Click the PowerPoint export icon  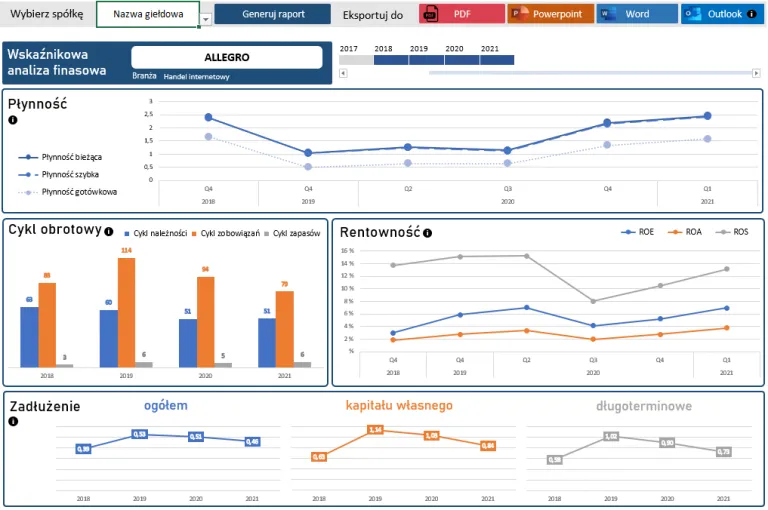click(519, 14)
